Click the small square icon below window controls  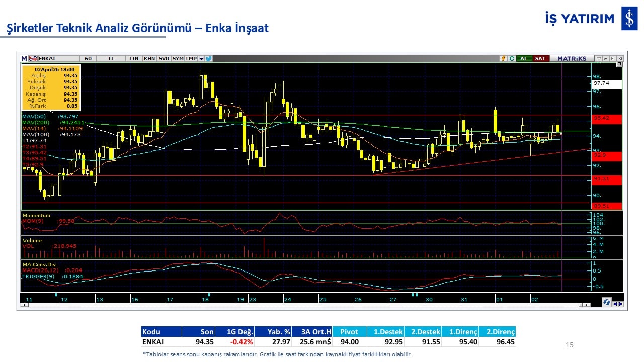click(x=619, y=64)
